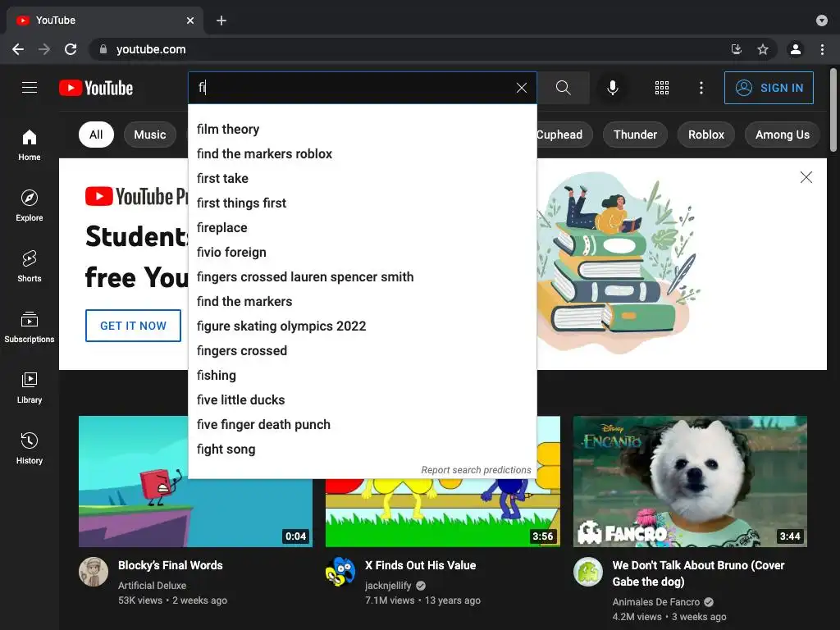
Task: Open Subscriptions in sidebar
Action: [30, 326]
